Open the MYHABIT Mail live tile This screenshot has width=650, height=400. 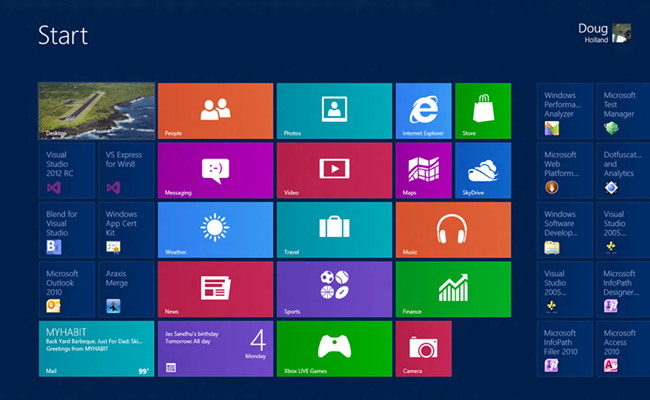pyautogui.click(x=96, y=348)
